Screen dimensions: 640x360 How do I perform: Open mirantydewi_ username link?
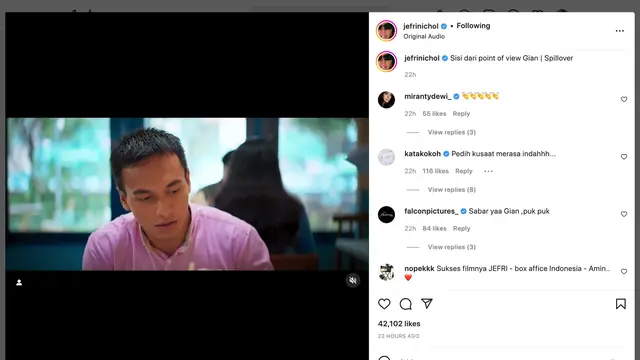(x=427, y=96)
